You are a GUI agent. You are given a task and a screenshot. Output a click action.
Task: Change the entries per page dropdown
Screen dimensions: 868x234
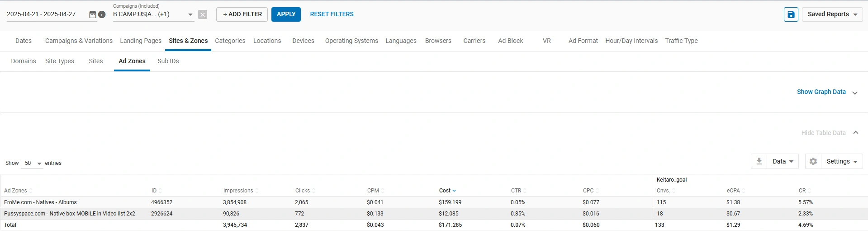click(x=33, y=163)
